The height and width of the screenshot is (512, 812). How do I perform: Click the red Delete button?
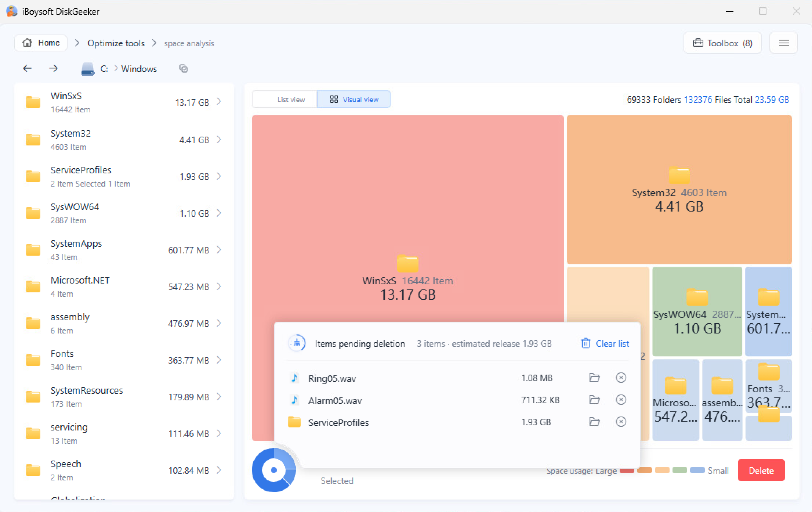pos(761,470)
